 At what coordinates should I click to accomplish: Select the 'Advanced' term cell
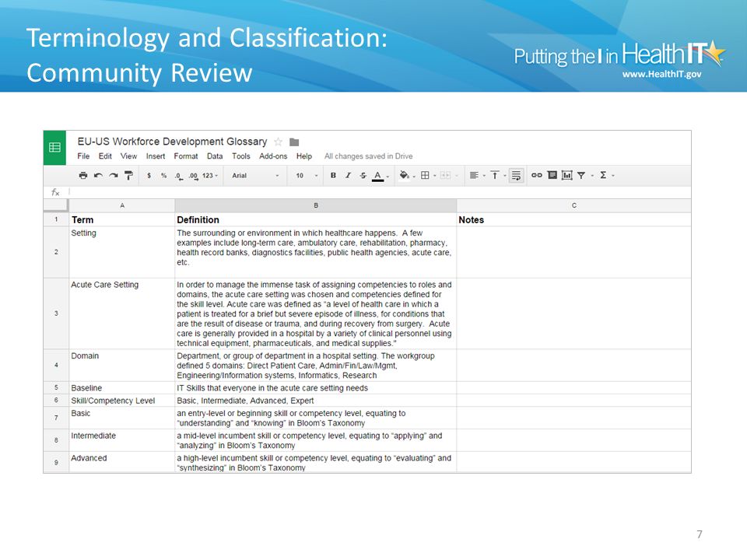[x=122, y=462]
